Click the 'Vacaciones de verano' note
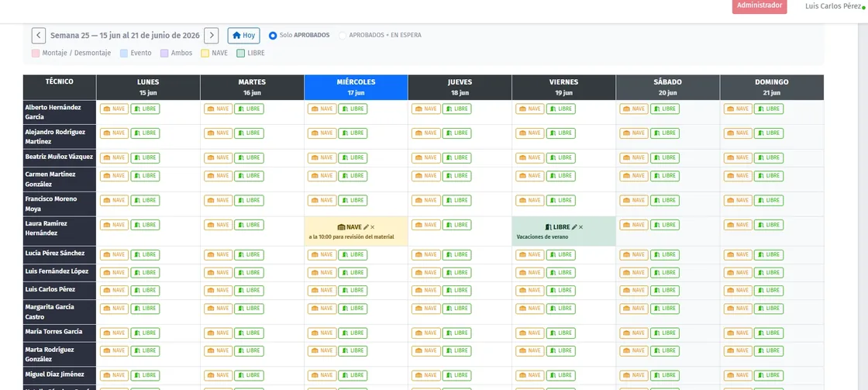868x390 pixels. 542,237
